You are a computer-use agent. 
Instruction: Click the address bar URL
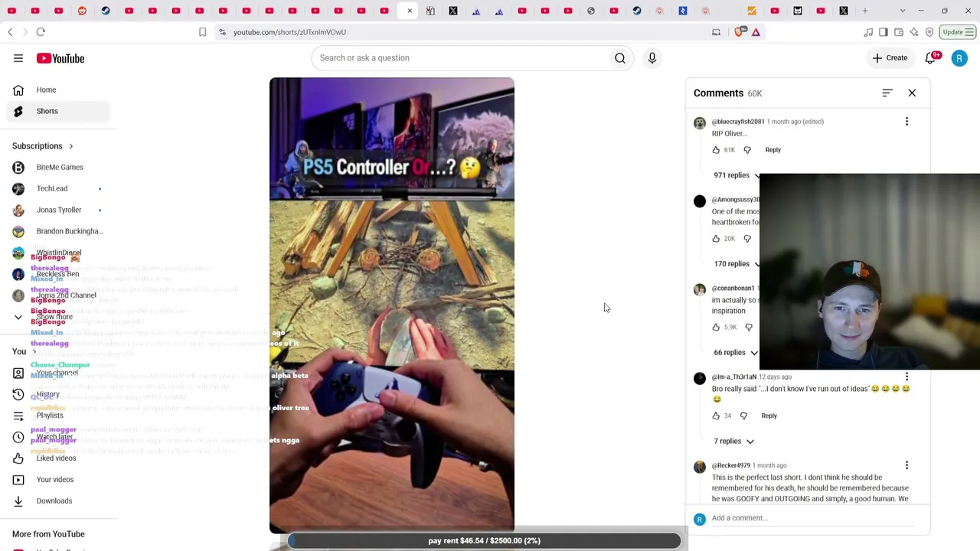[x=289, y=32]
